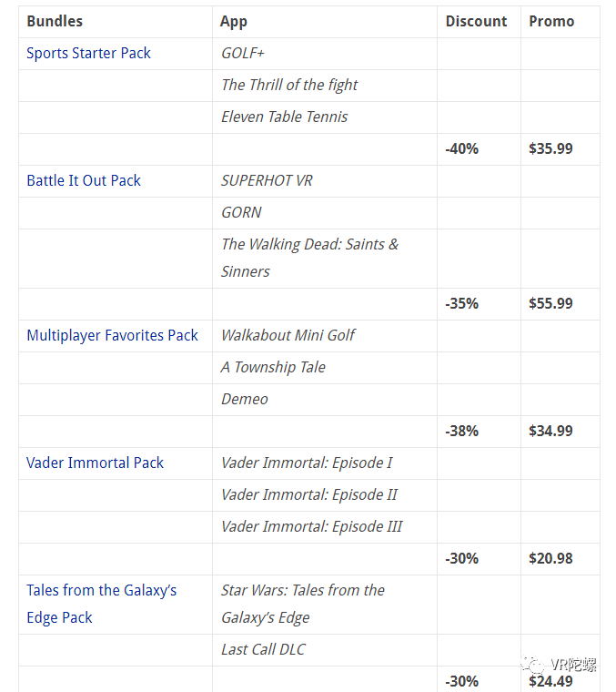
Task: Click the Last Call DLC entry
Action: click(x=263, y=649)
